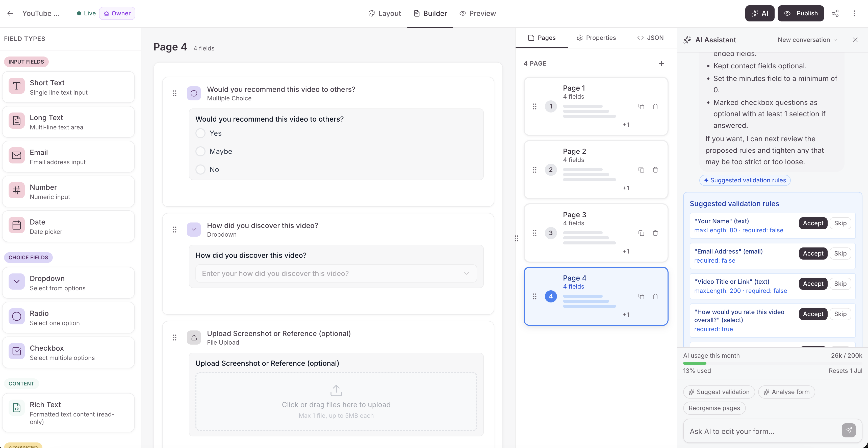The image size is (868, 448).
Task: Click the file upload icon in the drop area
Action: click(336, 390)
